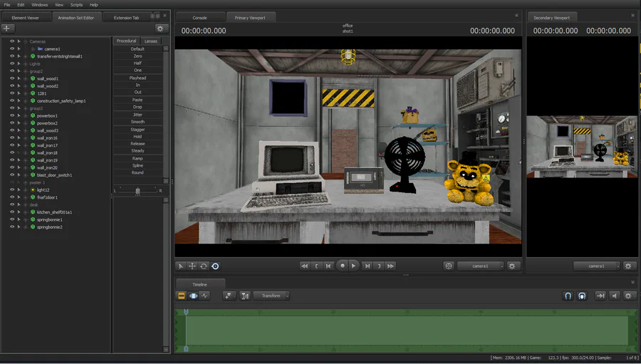
Task: Jump to the end with fast-forward button
Action: point(391,266)
